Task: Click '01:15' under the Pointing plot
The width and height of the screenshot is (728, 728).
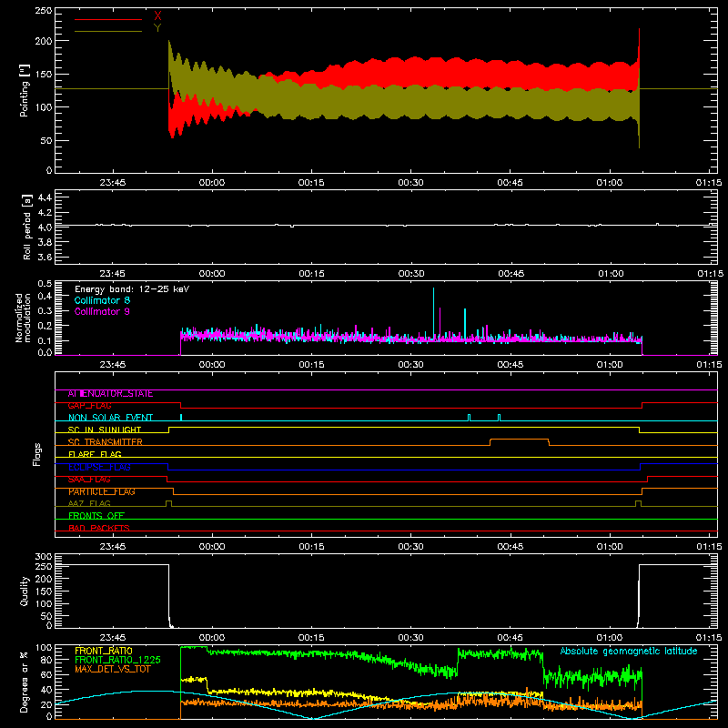Action: pos(709,183)
